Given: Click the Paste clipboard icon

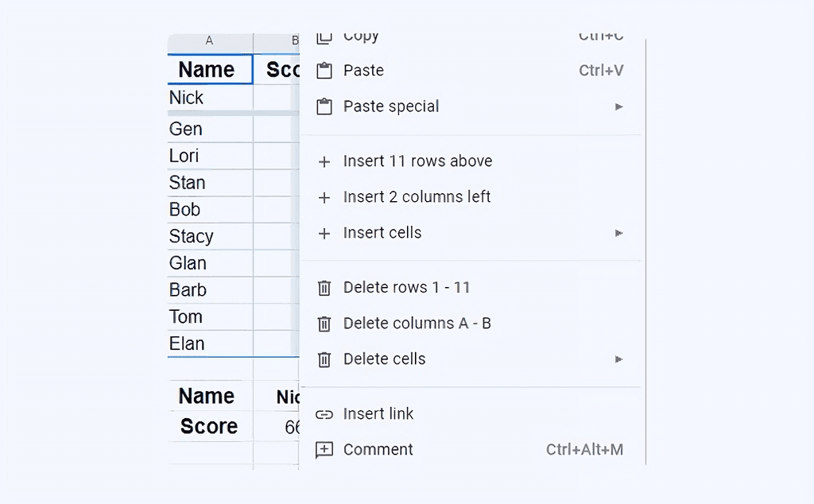Looking at the screenshot, I should click(x=324, y=70).
